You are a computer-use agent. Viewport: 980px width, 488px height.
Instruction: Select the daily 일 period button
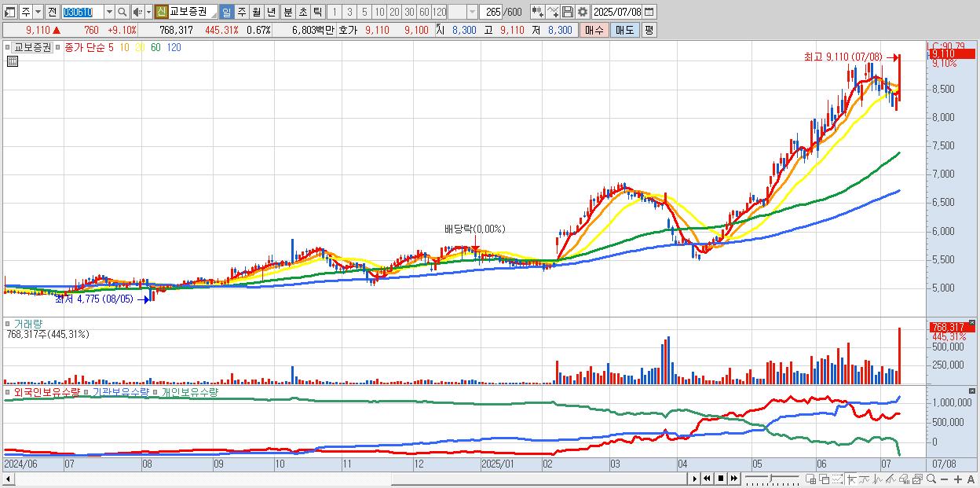coord(226,12)
